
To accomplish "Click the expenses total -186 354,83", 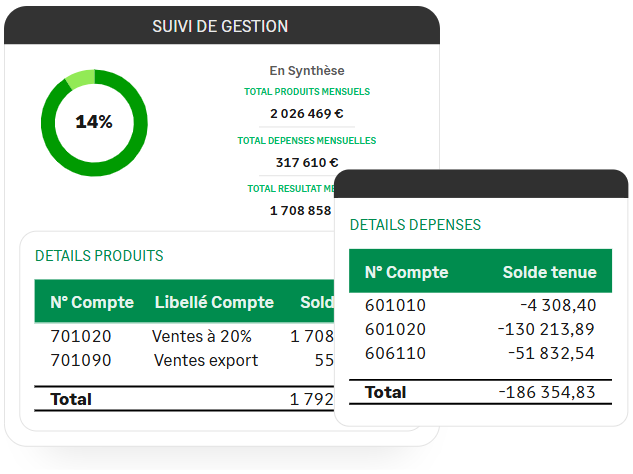I will coord(546,392).
